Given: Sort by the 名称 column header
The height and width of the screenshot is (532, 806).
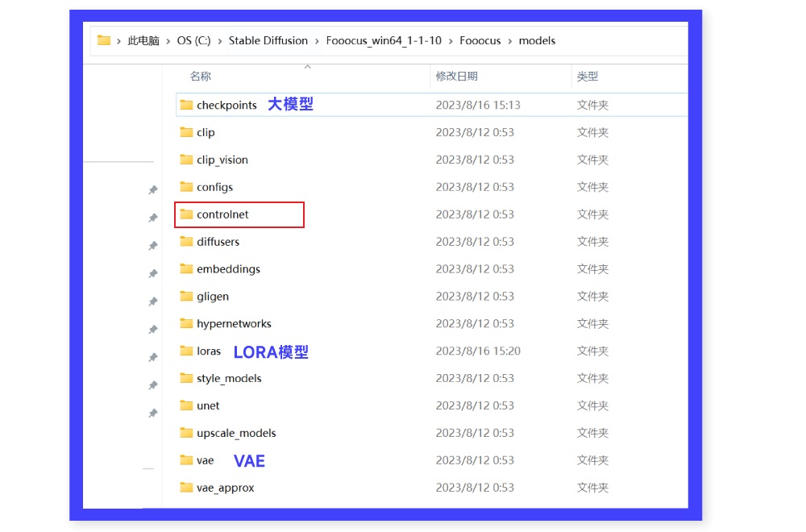Looking at the screenshot, I should 201,76.
